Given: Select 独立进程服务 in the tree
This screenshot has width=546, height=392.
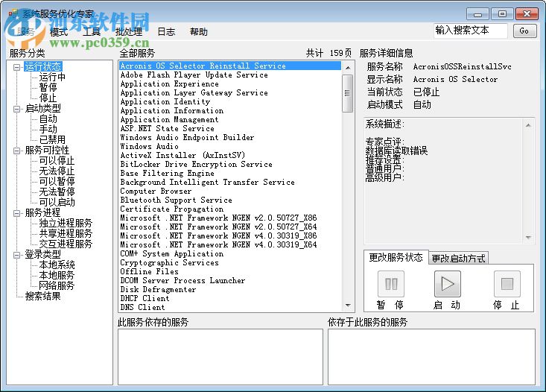Looking at the screenshot, I should (x=66, y=223).
